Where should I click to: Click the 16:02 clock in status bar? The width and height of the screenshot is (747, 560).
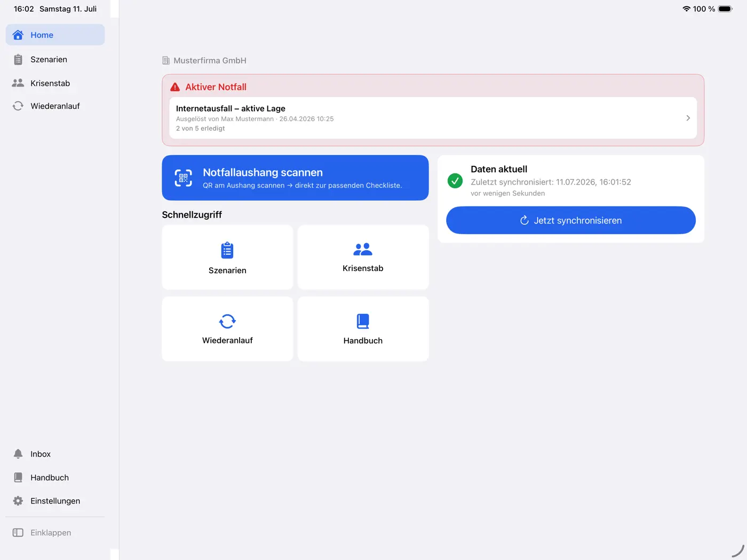[23, 9]
